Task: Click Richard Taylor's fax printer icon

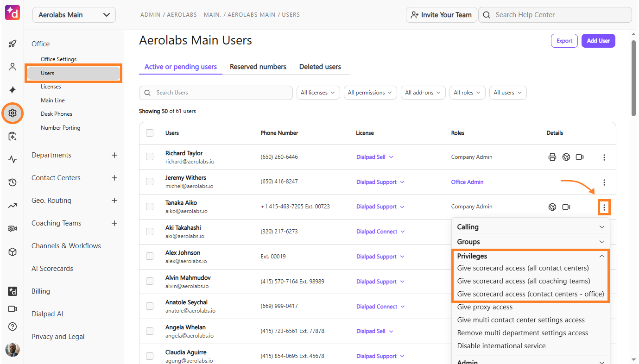Action: [x=552, y=157]
